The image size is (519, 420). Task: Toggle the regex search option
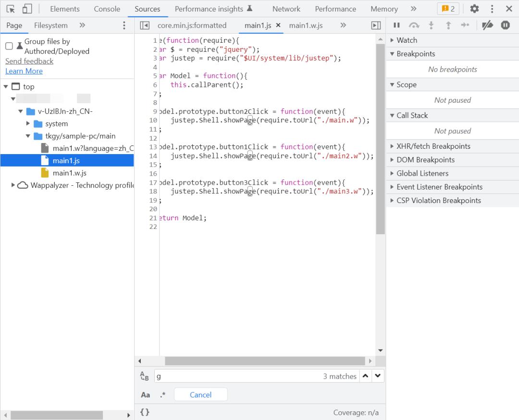click(x=162, y=395)
